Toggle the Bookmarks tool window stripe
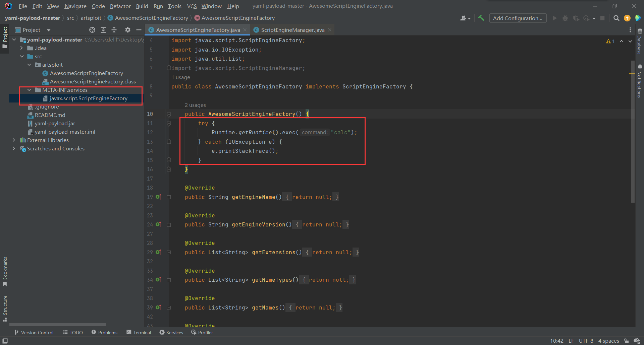 click(5, 272)
